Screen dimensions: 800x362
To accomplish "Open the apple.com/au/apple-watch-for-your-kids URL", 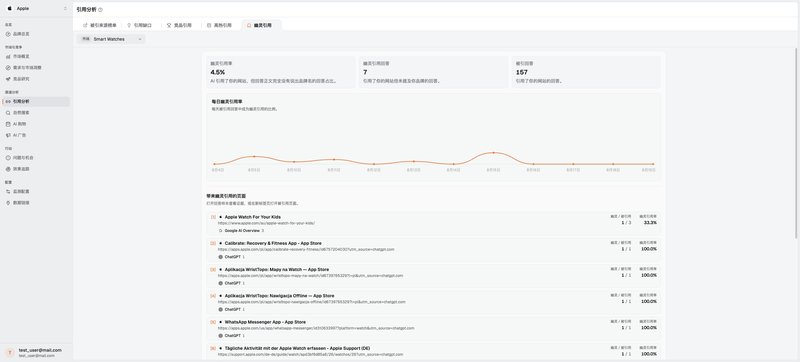I will tap(266, 223).
